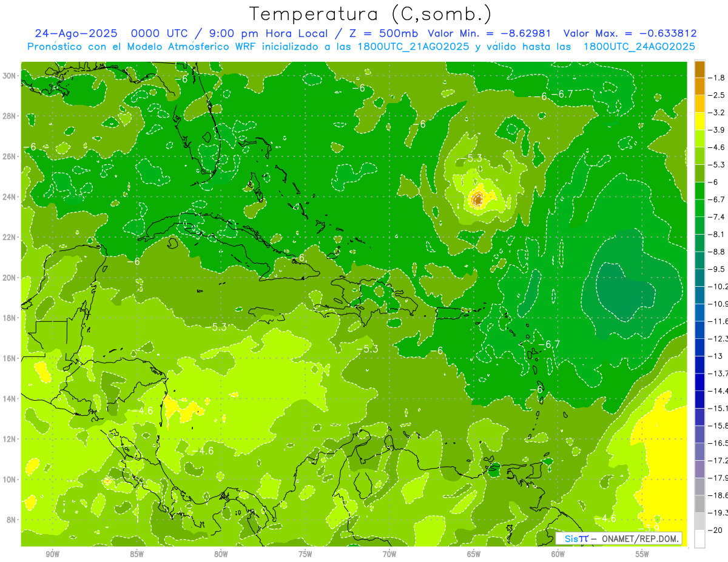The height and width of the screenshot is (562, 728).
Task: Click the 60W longitude axis label
Action: (558, 554)
